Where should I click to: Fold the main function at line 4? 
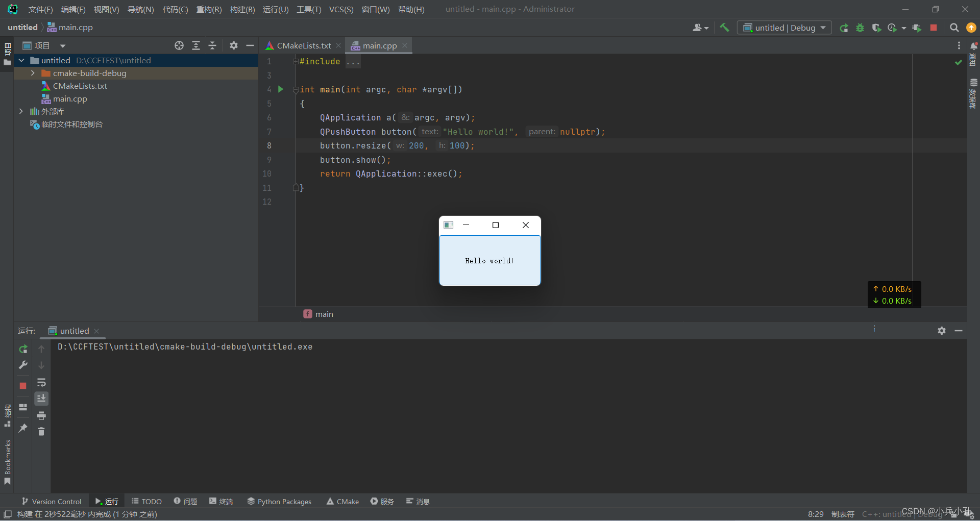[296, 90]
